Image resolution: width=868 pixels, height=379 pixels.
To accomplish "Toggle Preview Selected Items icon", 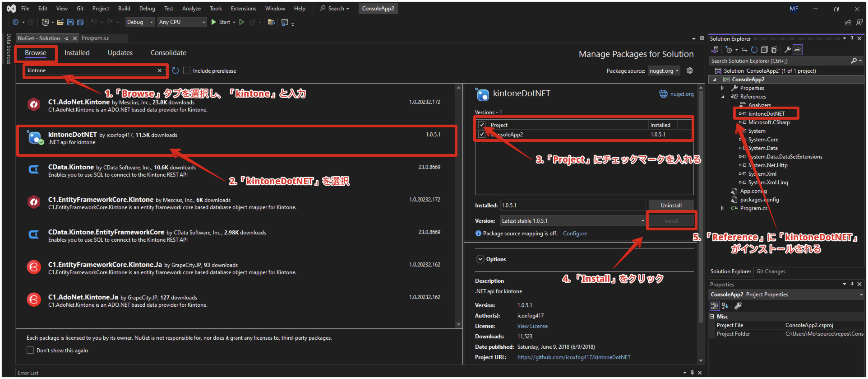I will pos(798,50).
